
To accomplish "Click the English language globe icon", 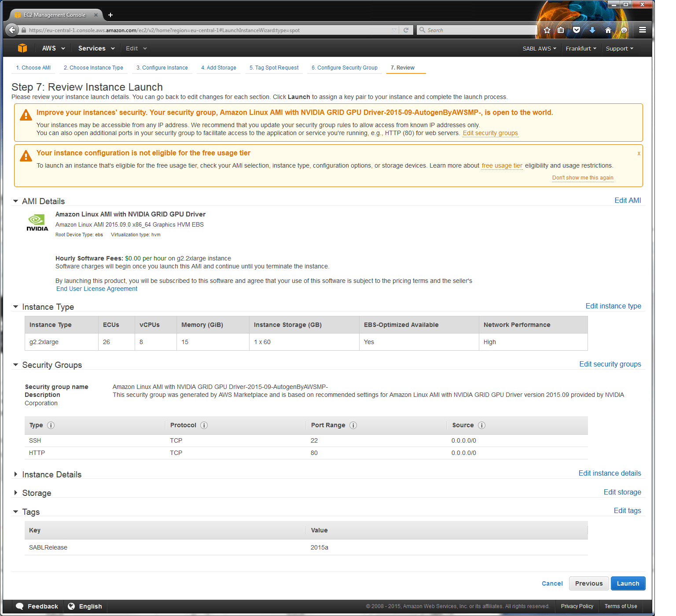I will coord(72,606).
